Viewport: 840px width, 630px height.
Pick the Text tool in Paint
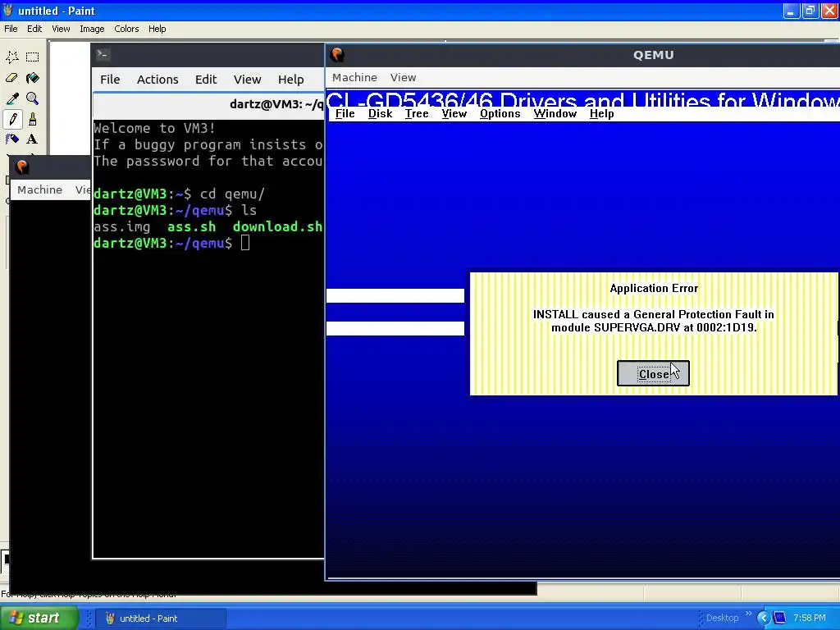[x=33, y=139]
